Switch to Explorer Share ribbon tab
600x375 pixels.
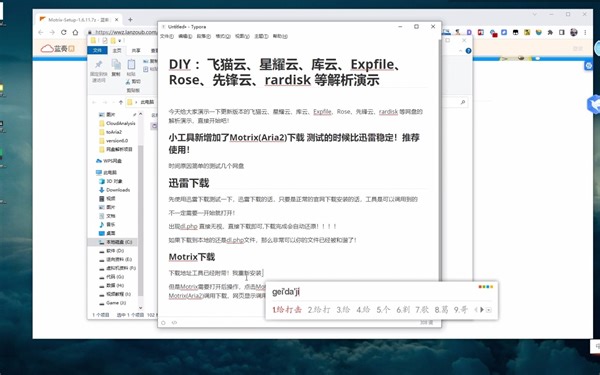click(136, 50)
